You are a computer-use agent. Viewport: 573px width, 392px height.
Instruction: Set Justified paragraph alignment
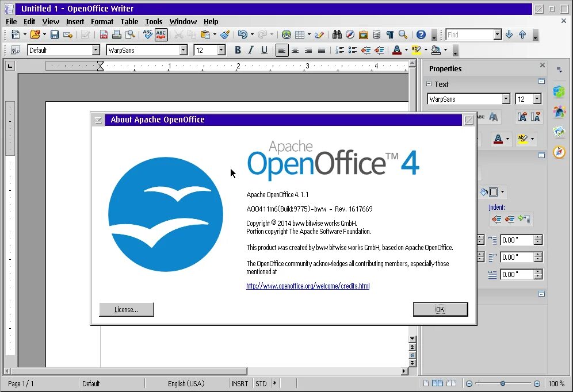tap(321, 50)
